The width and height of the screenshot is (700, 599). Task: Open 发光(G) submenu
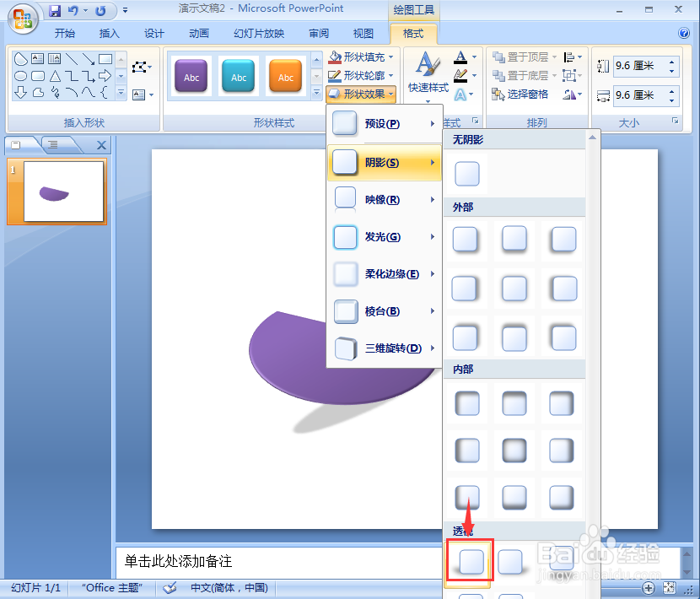[x=384, y=237]
